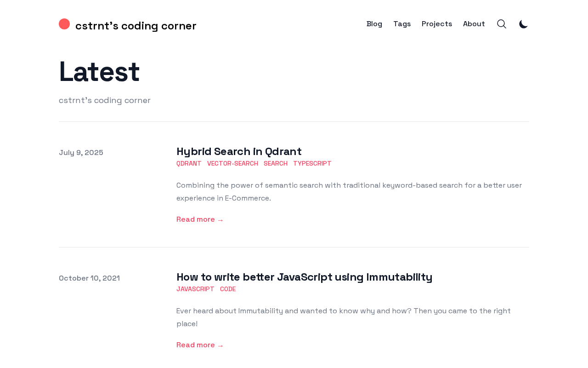The image size is (588, 368).
Task: Select the CODE tag
Action: pos(228,289)
